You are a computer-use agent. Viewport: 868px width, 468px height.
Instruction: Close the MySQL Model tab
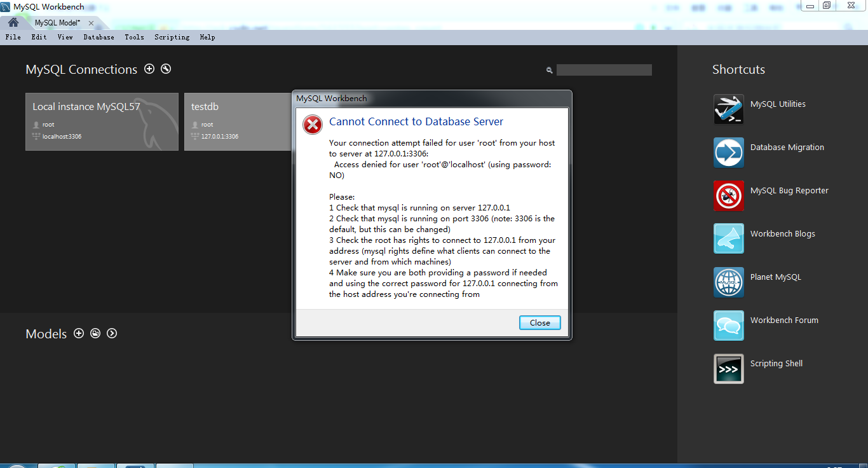click(91, 23)
